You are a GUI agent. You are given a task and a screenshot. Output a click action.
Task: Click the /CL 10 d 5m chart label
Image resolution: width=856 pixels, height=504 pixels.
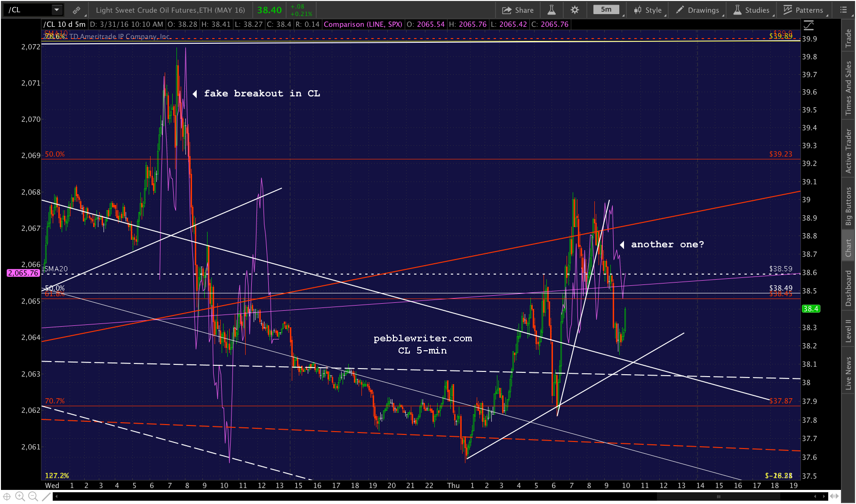[64, 24]
